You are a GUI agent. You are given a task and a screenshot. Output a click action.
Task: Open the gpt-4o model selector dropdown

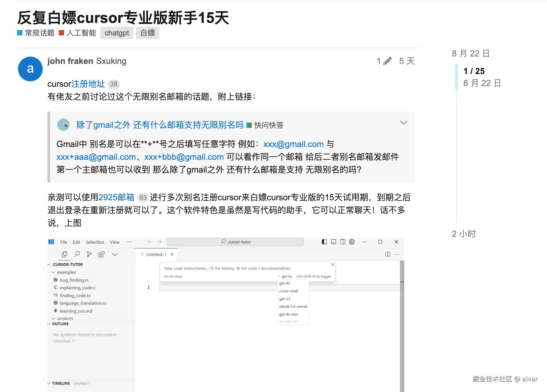(285, 276)
